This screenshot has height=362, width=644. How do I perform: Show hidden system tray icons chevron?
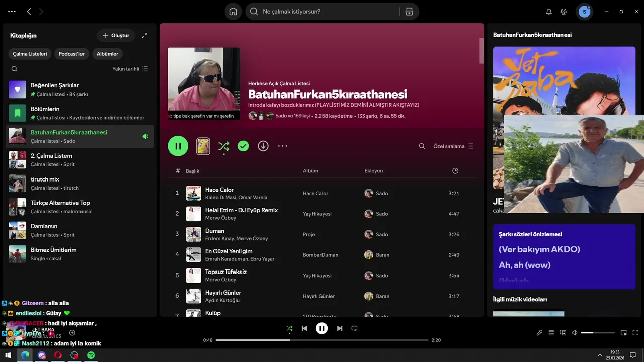pyautogui.click(x=600, y=355)
